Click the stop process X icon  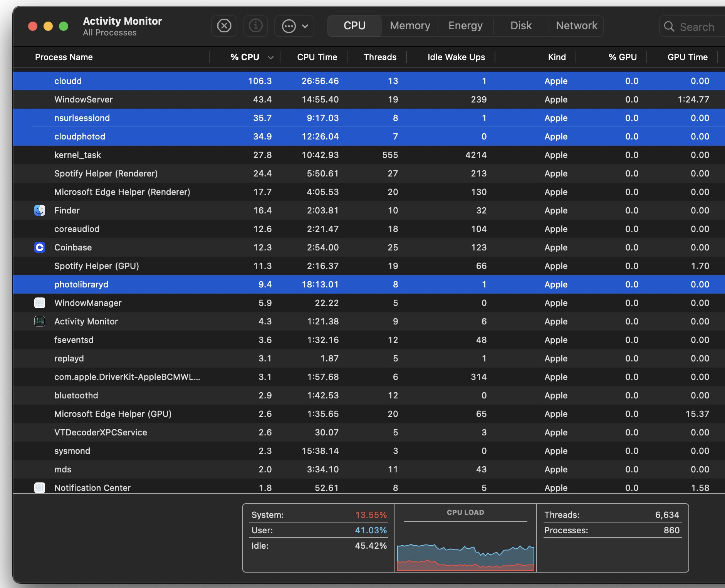(224, 26)
